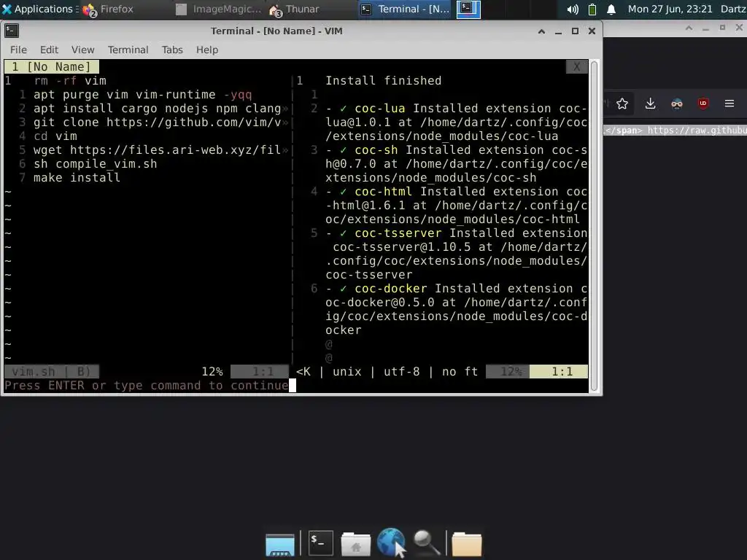Click the vim.sh status line label

52,371
